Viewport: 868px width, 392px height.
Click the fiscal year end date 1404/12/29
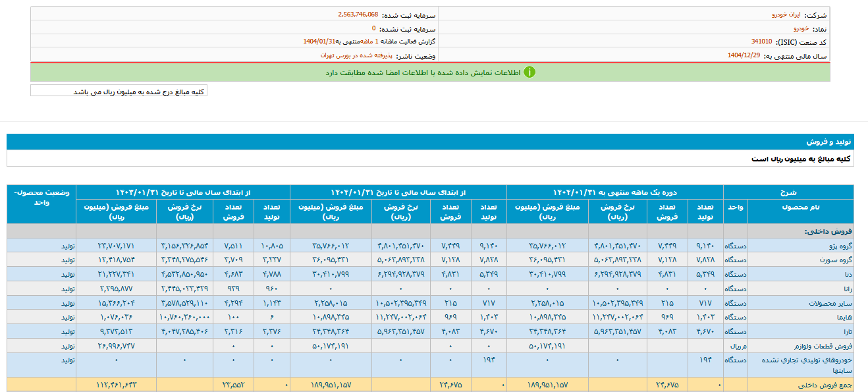click(744, 56)
